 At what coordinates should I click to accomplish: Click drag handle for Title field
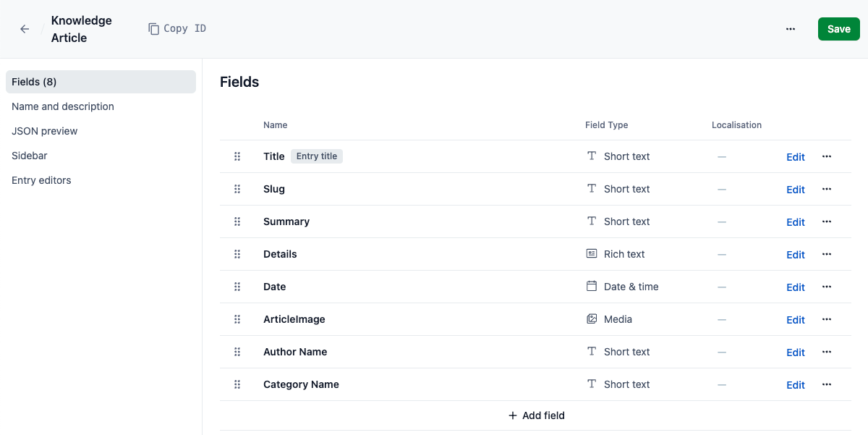click(x=237, y=156)
